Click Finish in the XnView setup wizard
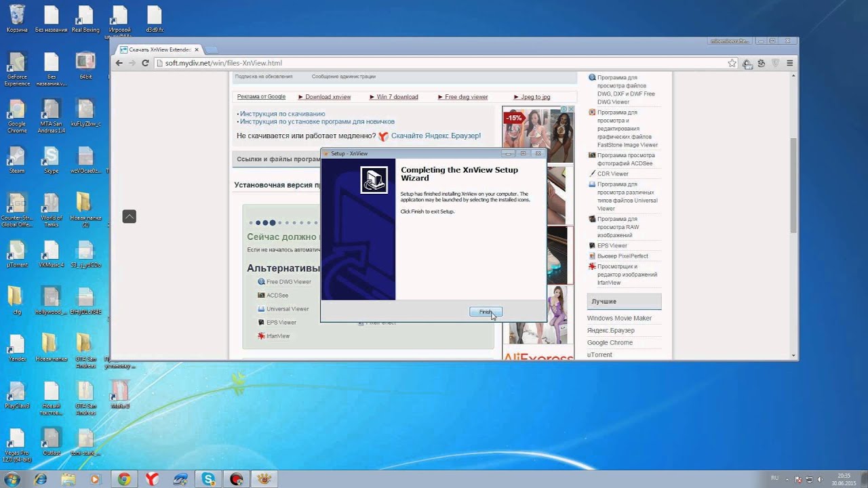The image size is (868, 488). pos(486,312)
